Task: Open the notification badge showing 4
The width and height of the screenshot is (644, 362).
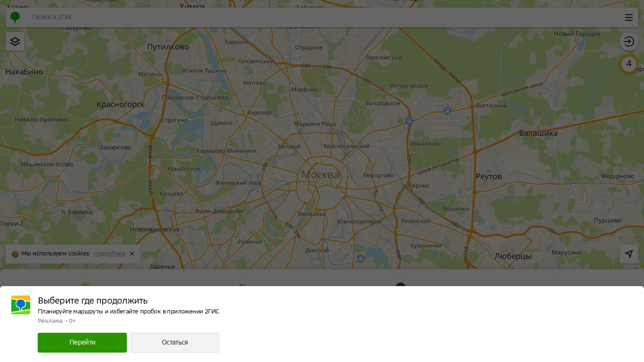Action: (629, 64)
